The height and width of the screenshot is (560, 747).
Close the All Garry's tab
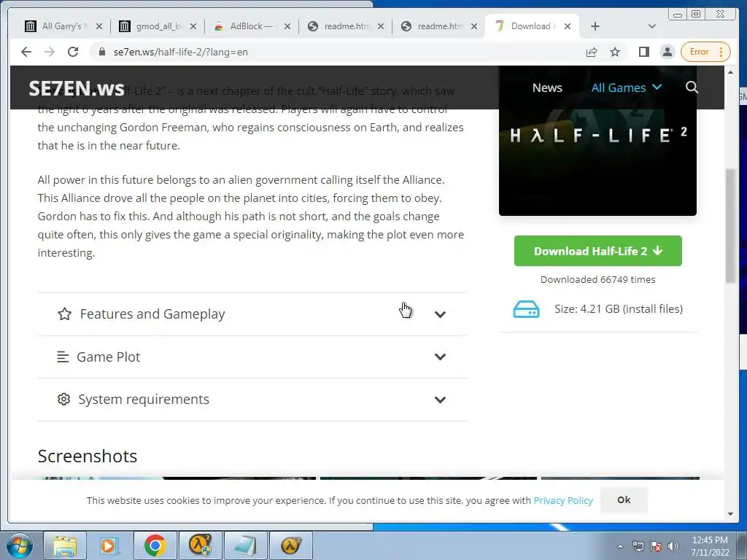coord(99,27)
